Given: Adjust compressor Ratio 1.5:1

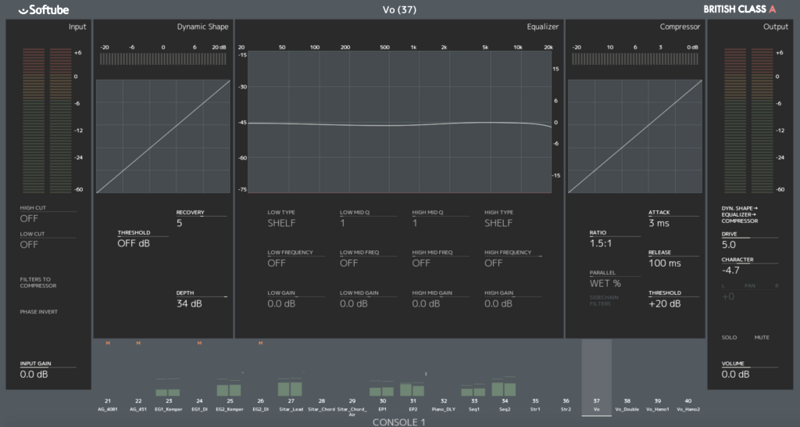Looking at the screenshot, I should coord(615,239).
